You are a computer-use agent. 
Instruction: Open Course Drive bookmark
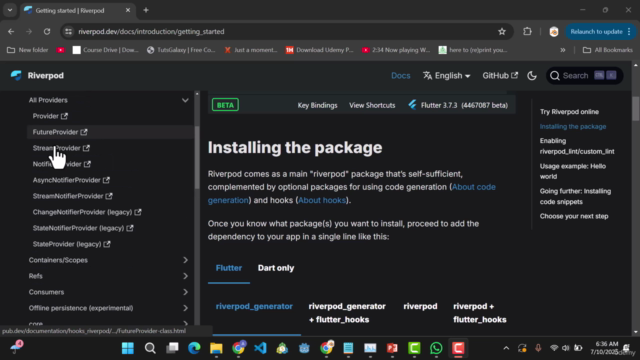pyautogui.click(x=106, y=50)
